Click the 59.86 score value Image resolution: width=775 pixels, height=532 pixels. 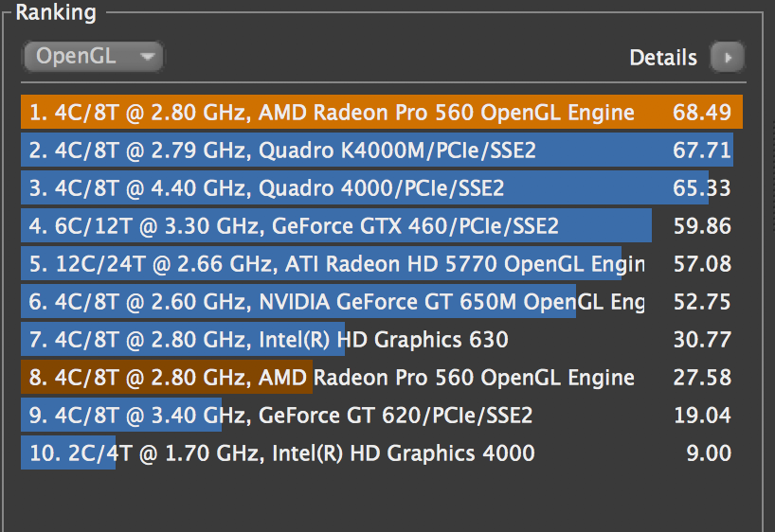[702, 227]
